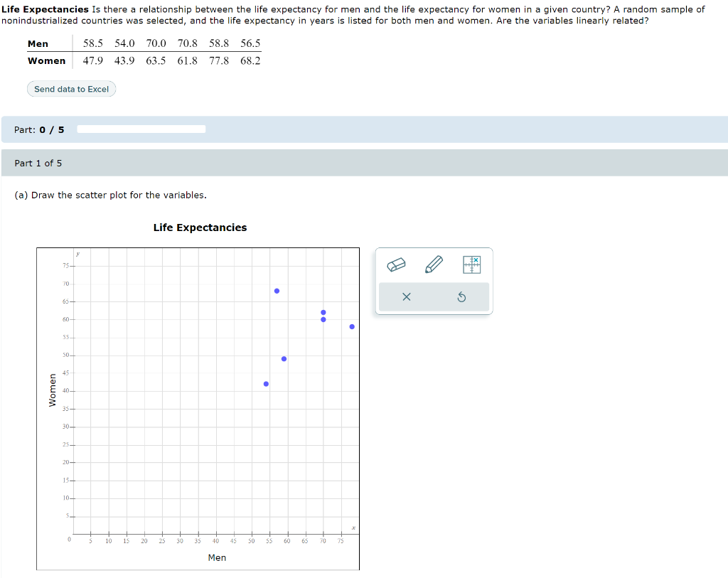Viewport: 728px width, 578px height.
Task: Click the highest plotted point near Women 70
Action: [x=277, y=291]
